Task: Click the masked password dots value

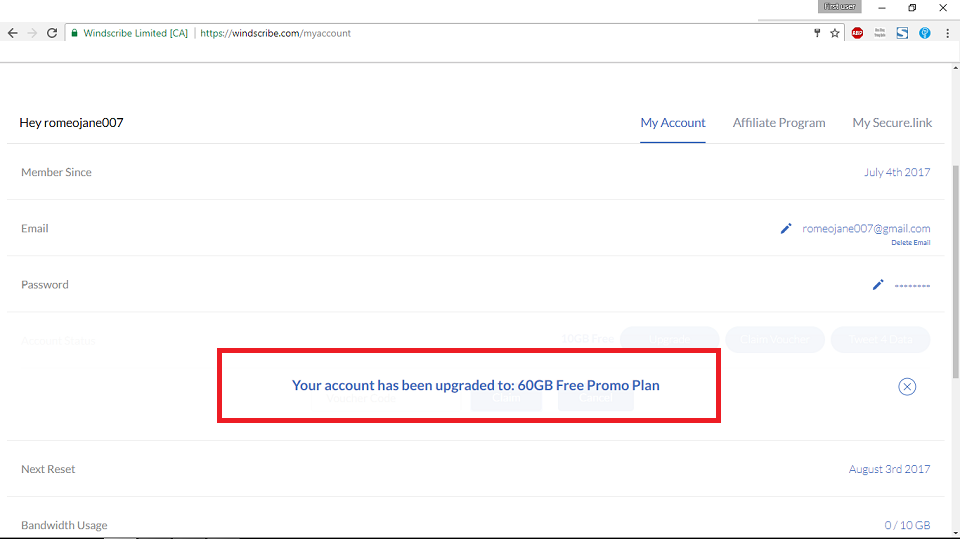Action: pos(912,285)
